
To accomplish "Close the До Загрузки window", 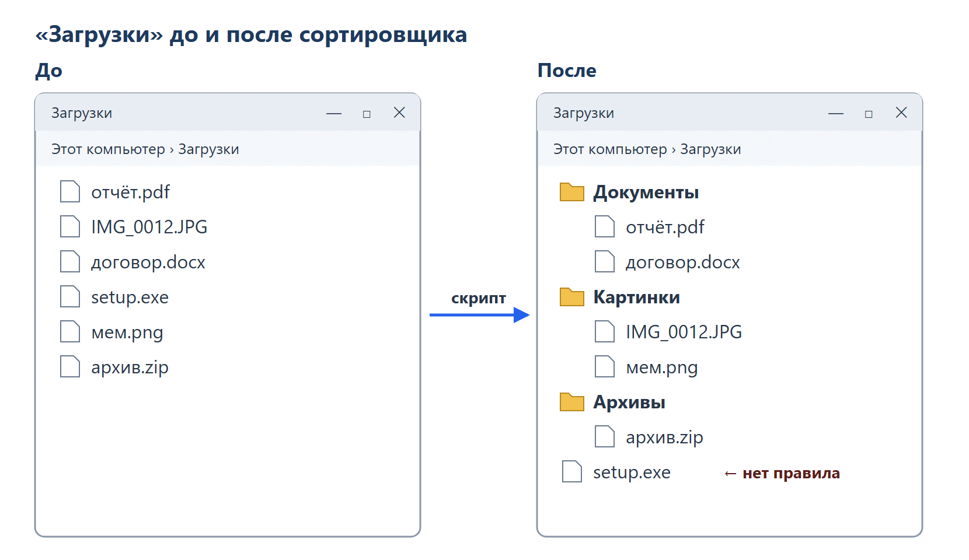I will [x=399, y=113].
